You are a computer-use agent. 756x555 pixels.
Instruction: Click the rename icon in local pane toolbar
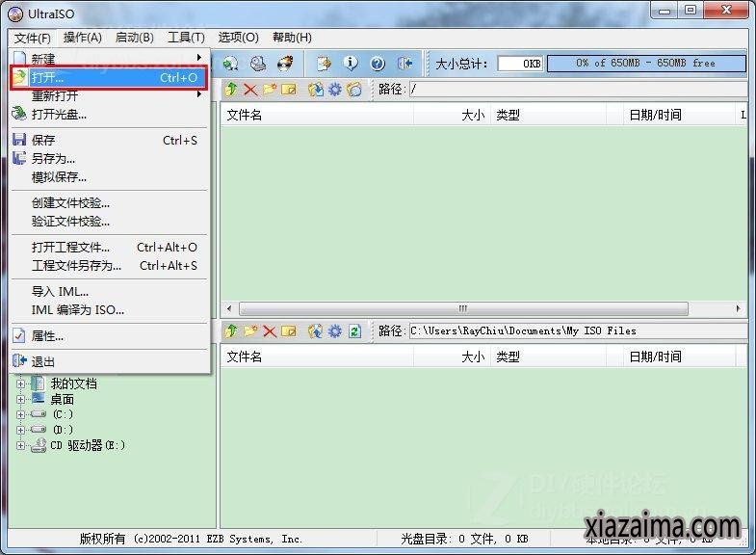288,330
